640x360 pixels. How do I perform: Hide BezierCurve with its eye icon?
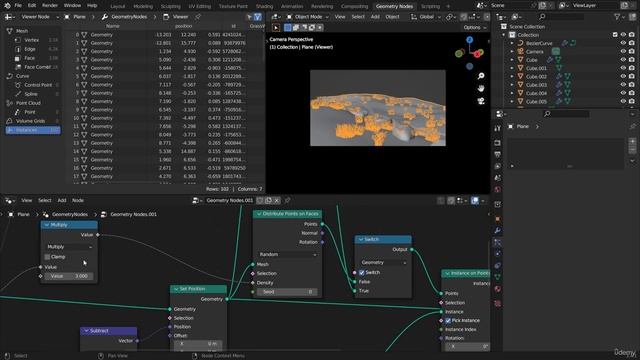point(623,43)
